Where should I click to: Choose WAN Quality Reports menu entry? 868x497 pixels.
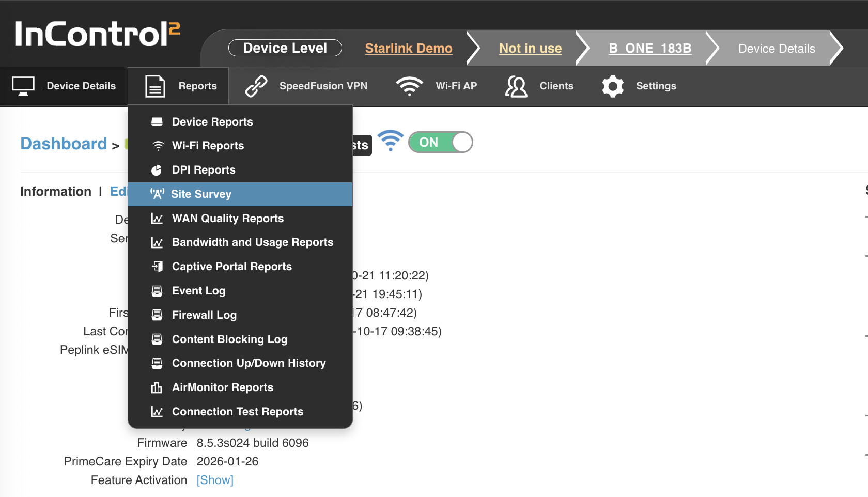227,219
